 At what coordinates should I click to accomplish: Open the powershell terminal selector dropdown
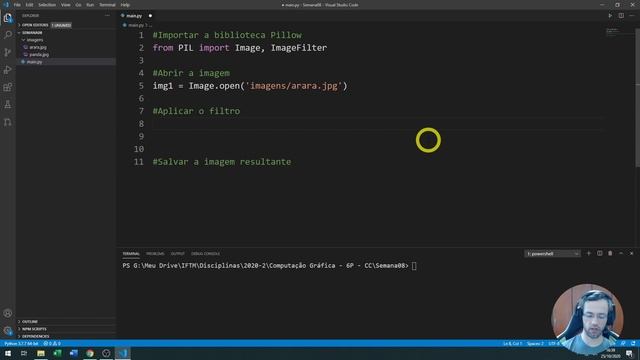552,254
